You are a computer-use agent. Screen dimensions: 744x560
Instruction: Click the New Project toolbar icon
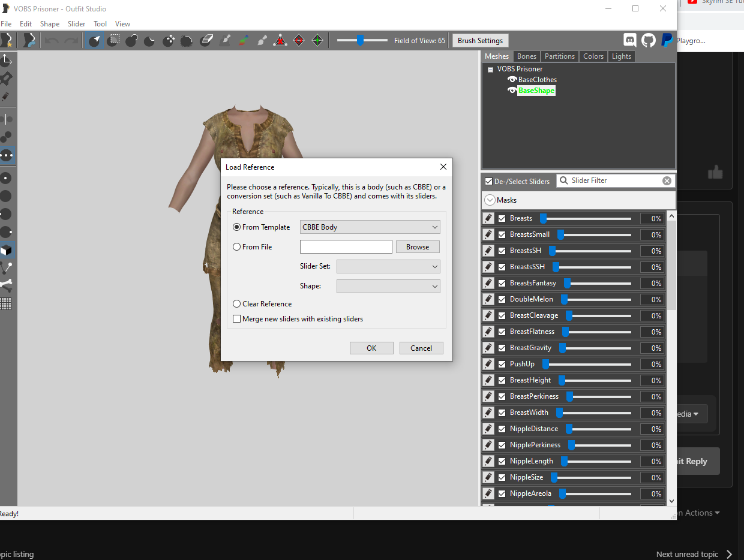click(x=6, y=40)
